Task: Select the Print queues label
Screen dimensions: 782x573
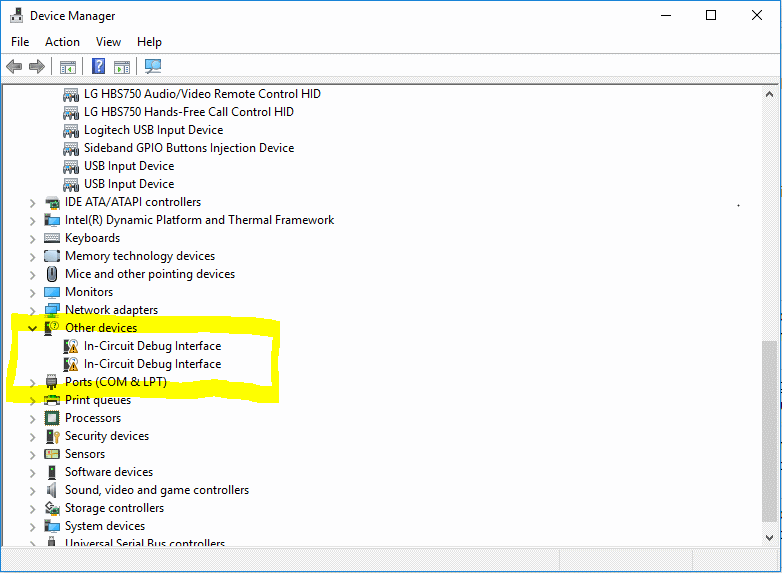Action: tap(98, 400)
